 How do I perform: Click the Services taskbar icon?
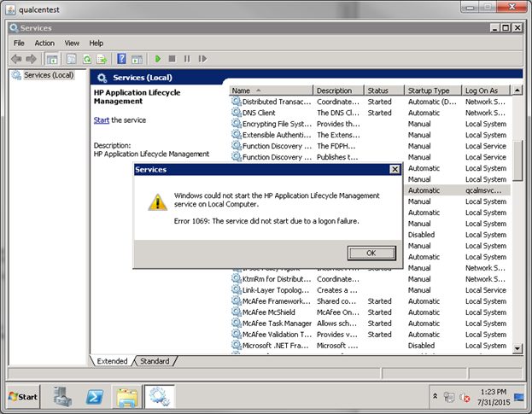coord(160,396)
